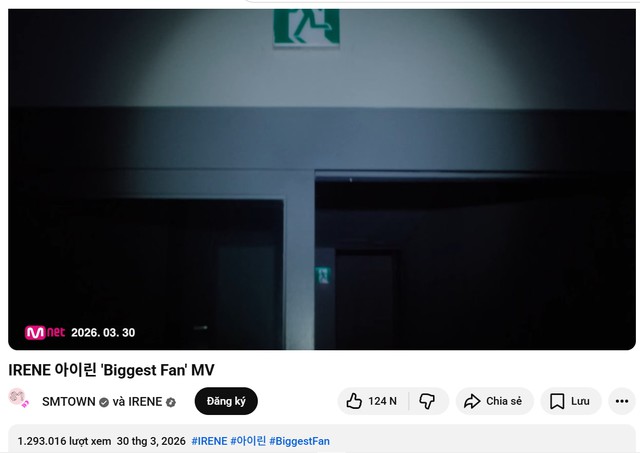Pause the video by clicking the frame
640x453 pixels.
(322, 180)
